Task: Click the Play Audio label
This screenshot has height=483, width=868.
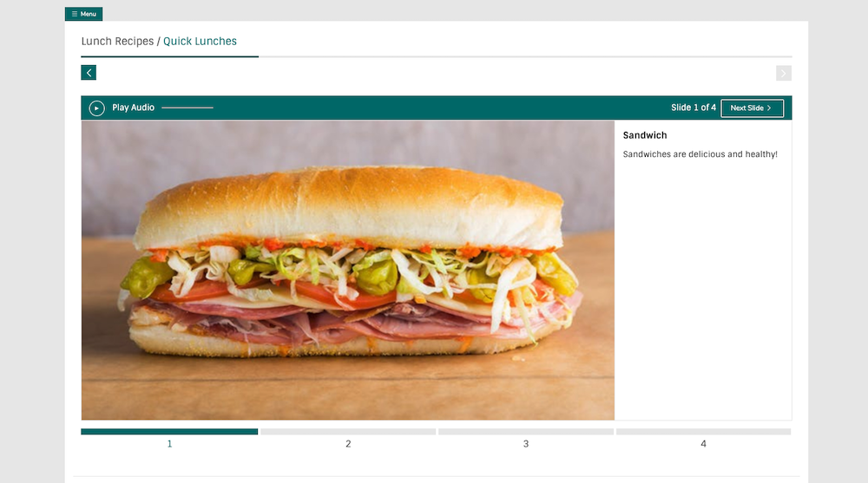Action: point(134,108)
